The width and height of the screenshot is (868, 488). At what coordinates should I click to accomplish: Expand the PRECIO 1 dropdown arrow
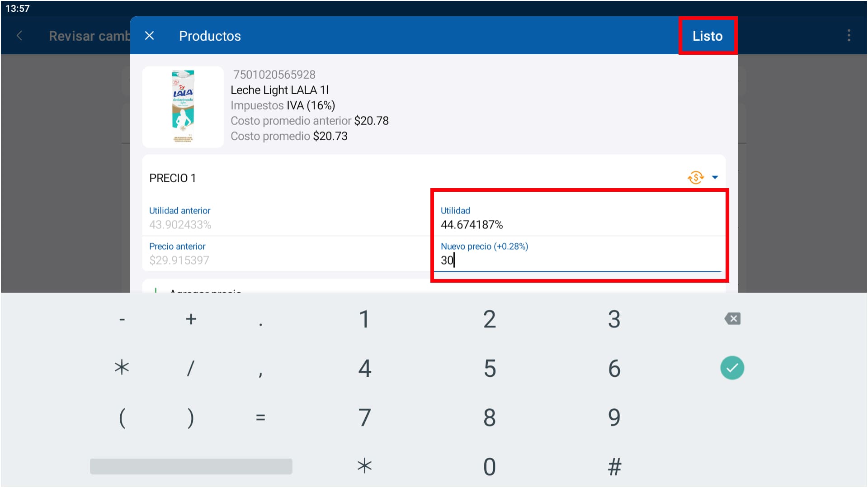point(715,177)
